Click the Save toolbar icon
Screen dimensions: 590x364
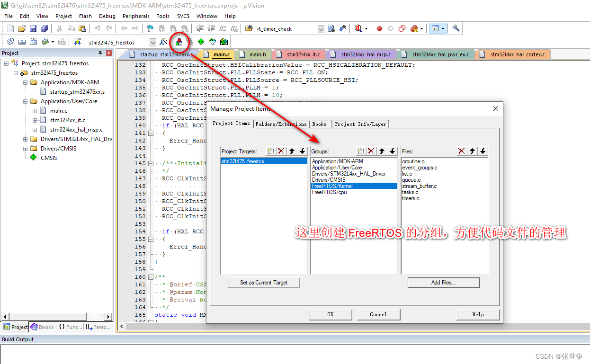(x=33, y=28)
